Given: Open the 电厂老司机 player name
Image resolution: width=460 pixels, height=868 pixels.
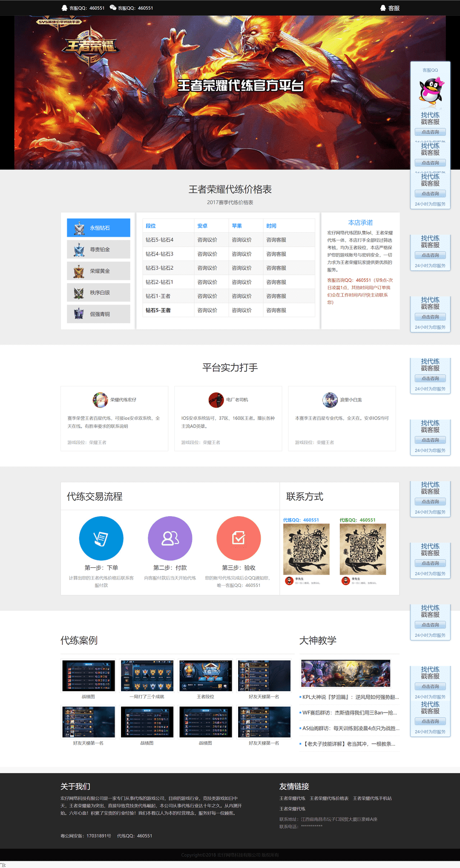Looking at the screenshot, I should click(237, 400).
